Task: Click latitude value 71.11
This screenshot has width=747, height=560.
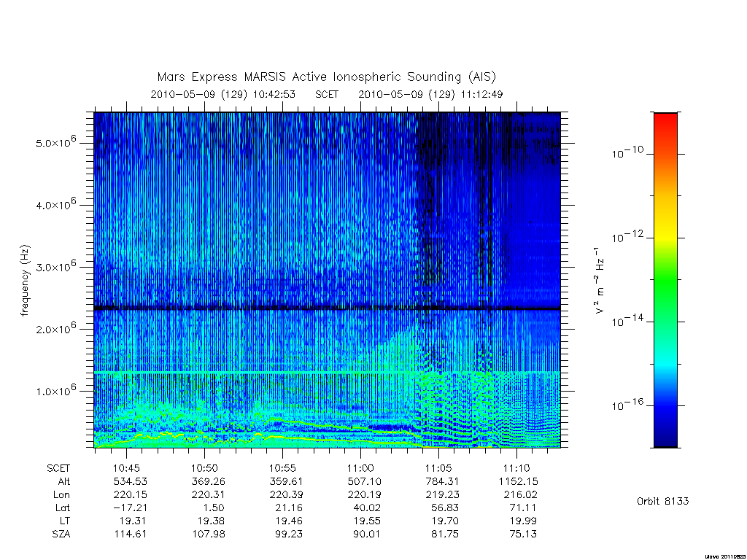Action: pos(523,507)
